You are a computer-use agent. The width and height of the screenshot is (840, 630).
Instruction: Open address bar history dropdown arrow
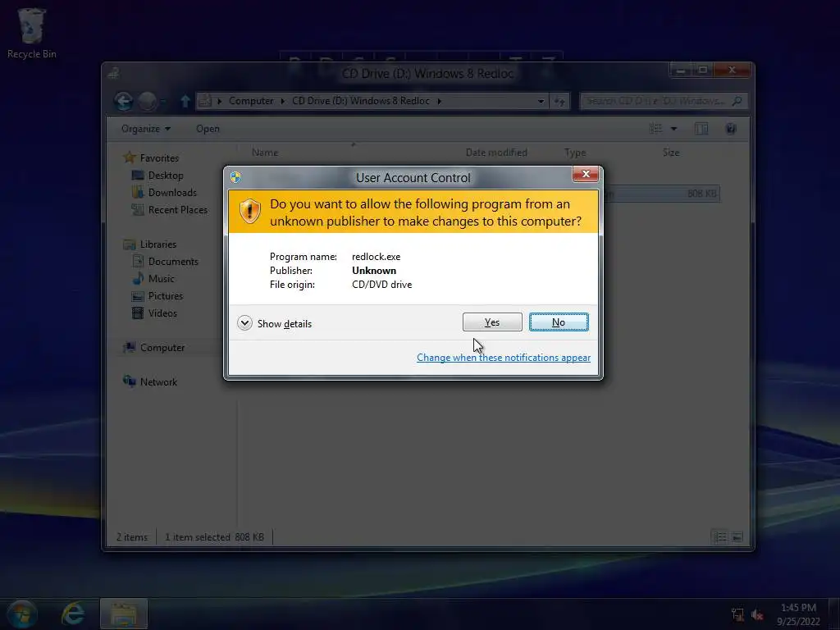pos(541,101)
